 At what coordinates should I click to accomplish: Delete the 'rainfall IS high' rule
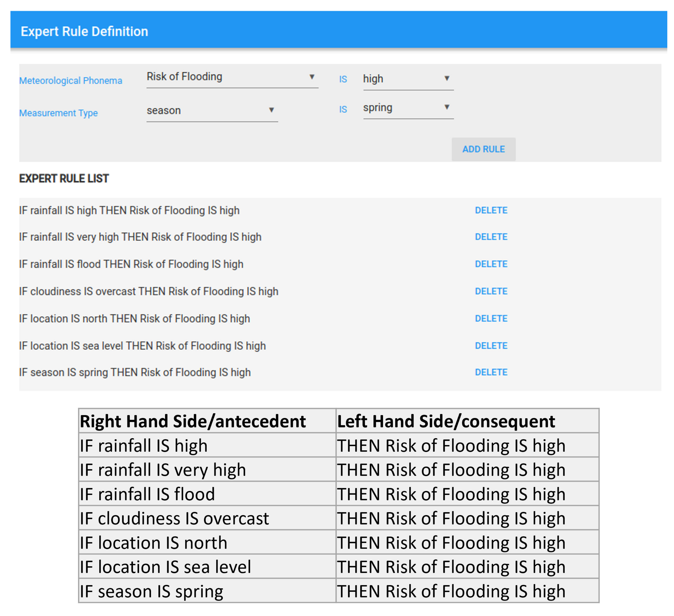pos(491,210)
